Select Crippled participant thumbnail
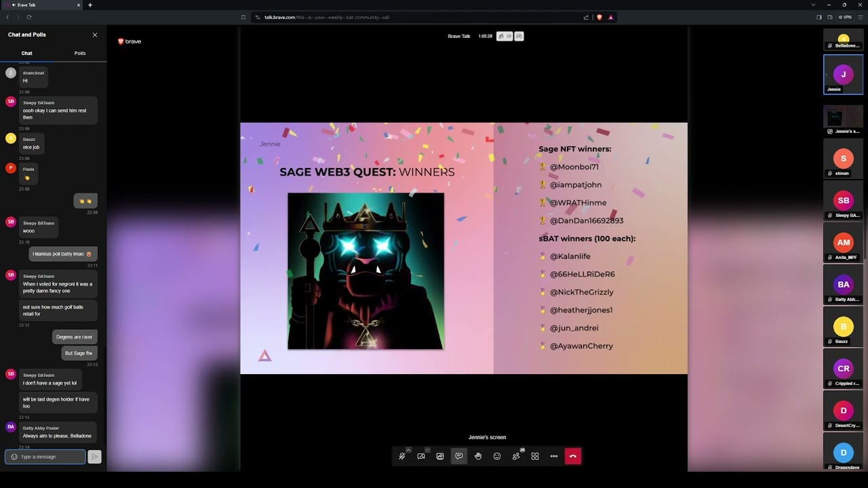868x488 pixels. (844, 368)
